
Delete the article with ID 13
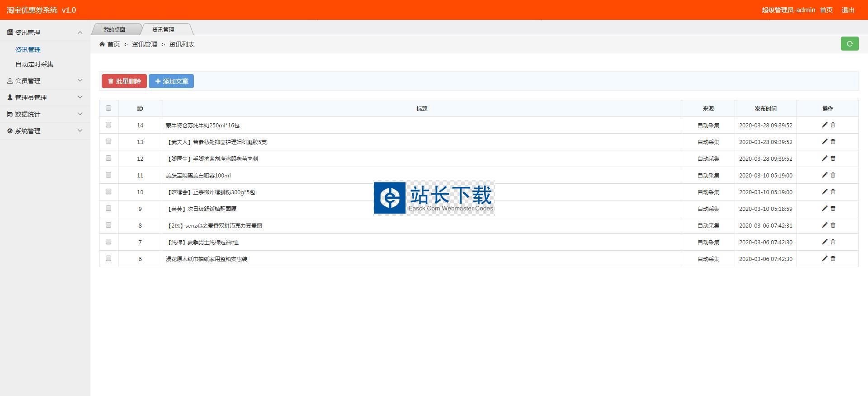833,142
